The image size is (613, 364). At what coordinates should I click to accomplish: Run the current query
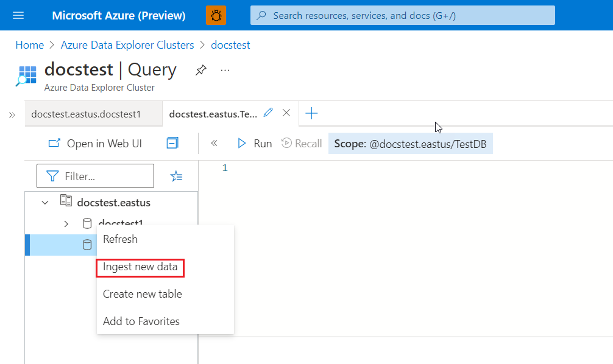pyautogui.click(x=255, y=144)
